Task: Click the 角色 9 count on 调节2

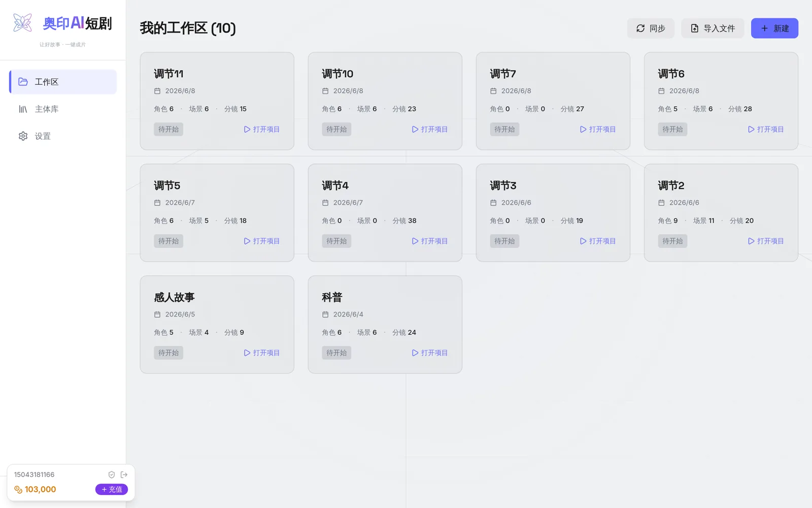Action: [x=668, y=220]
